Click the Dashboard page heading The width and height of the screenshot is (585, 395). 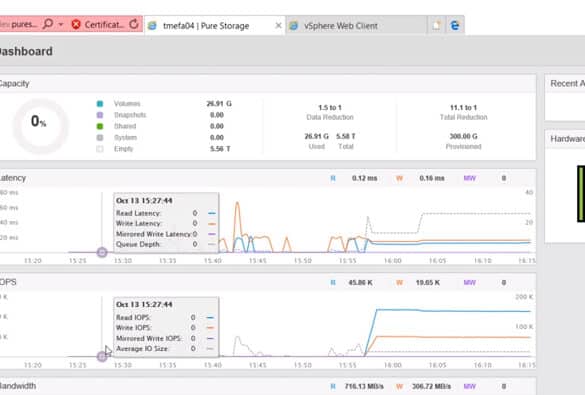(x=26, y=51)
